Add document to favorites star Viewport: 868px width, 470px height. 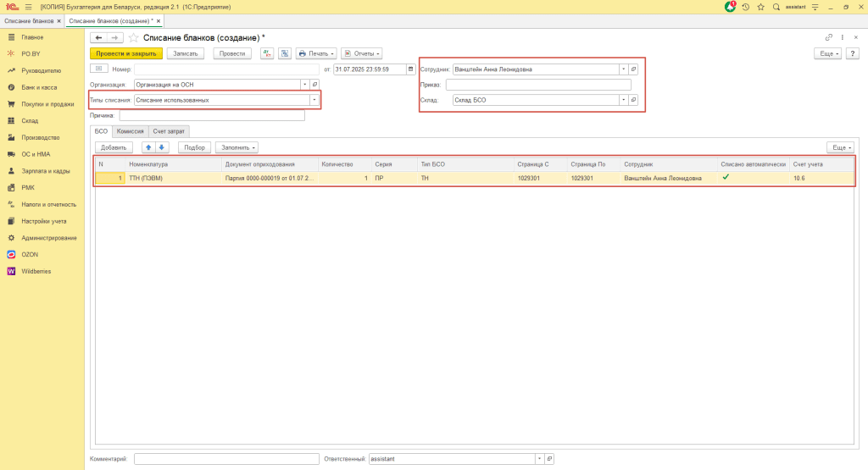pyautogui.click(x=133, y=37)
